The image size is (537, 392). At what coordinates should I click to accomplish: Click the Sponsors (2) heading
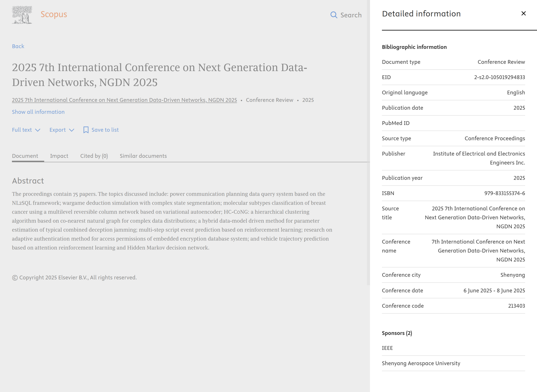click(x=397, y=333)
